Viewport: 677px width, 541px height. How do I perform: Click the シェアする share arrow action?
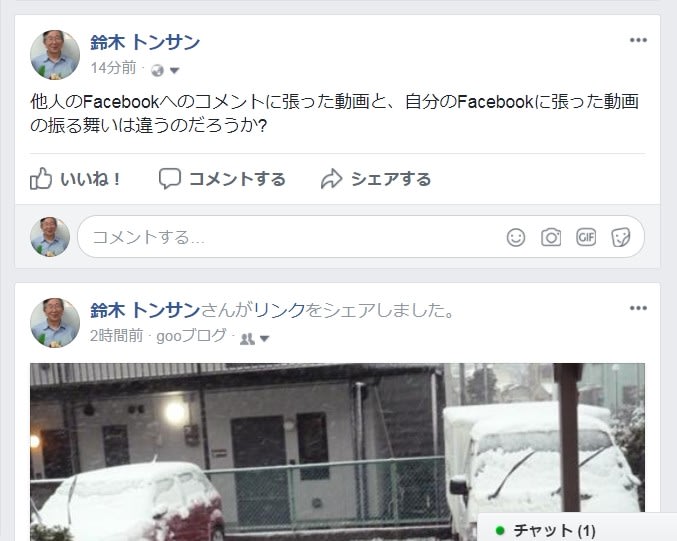[x=376, y=179]
